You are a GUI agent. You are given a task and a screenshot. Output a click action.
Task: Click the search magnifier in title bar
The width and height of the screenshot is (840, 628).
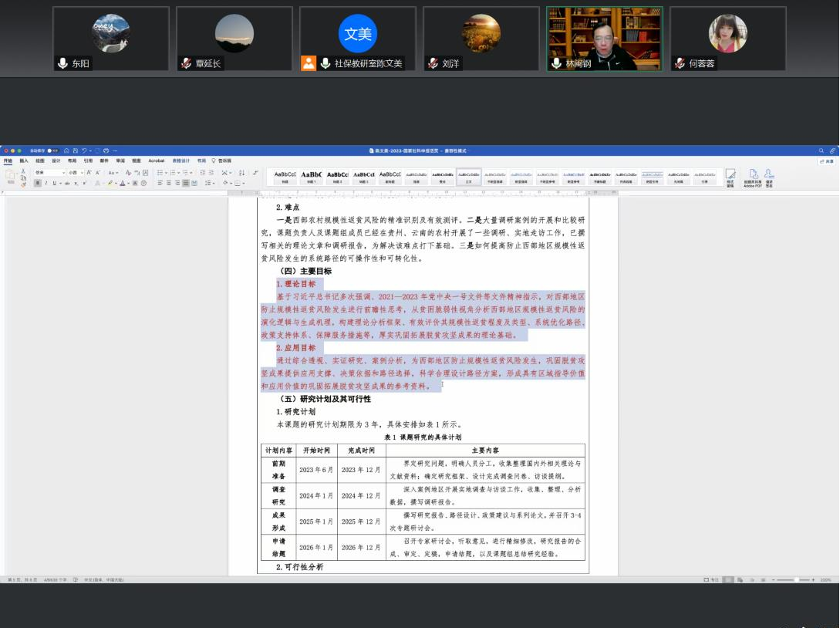click(821, 150)
